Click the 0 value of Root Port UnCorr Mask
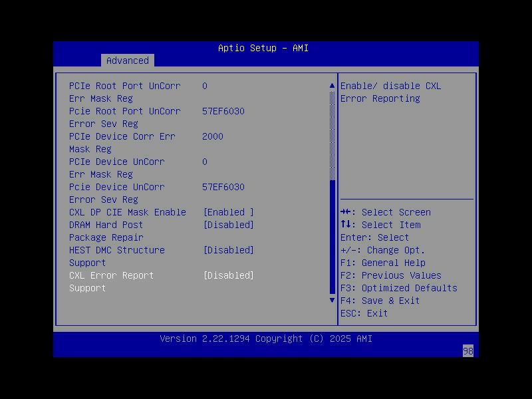 point(205,86)
